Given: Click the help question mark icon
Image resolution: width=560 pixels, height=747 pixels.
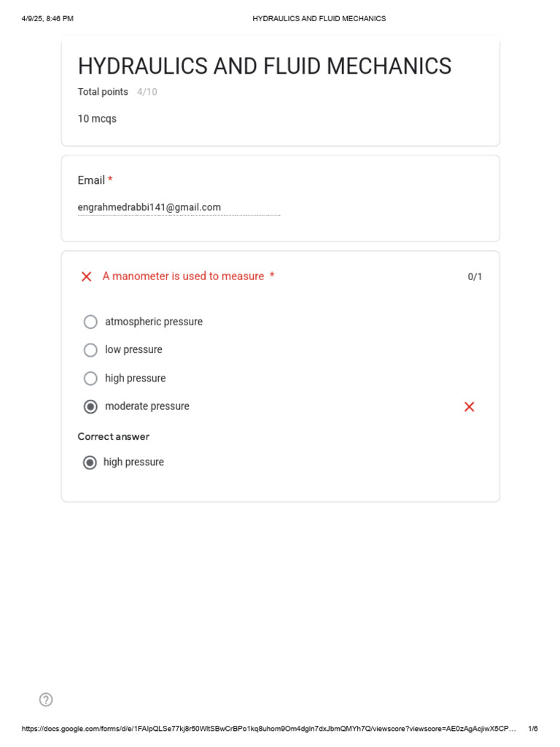Looking at the screenshot, I should (x=46, y=700).
